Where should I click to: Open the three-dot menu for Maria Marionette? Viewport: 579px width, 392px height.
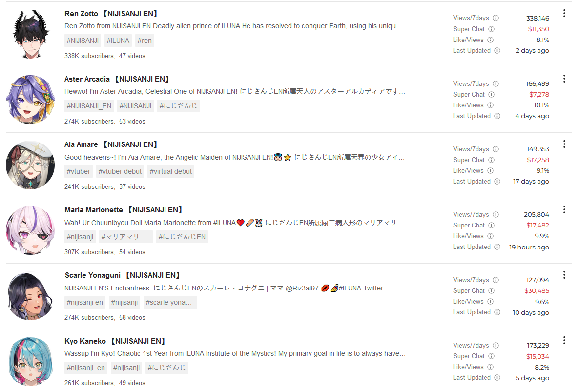coord(564,209)
